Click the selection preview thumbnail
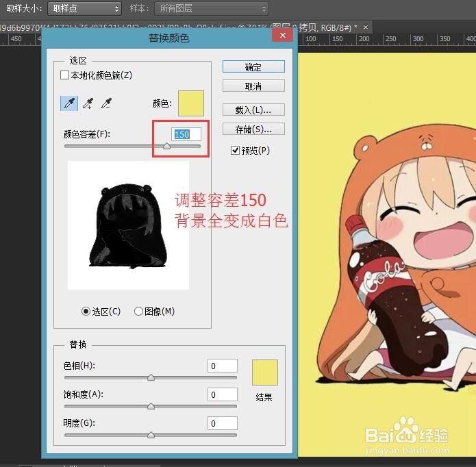 coord(128,225)
